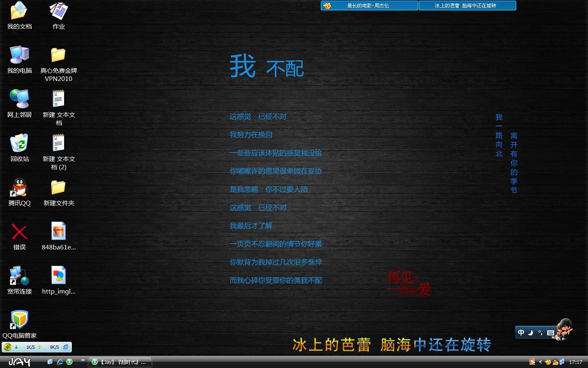This screenshot has width=588, height=368.
Task: Click the large desktop lyric 冰上的芭蕾 脑海中还在旋转
Action: coord(392,345)
